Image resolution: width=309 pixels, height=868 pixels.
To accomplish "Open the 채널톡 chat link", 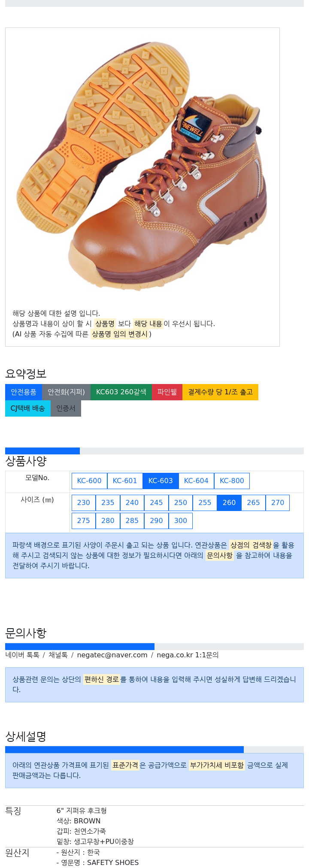I will click(x=58, y=655).
